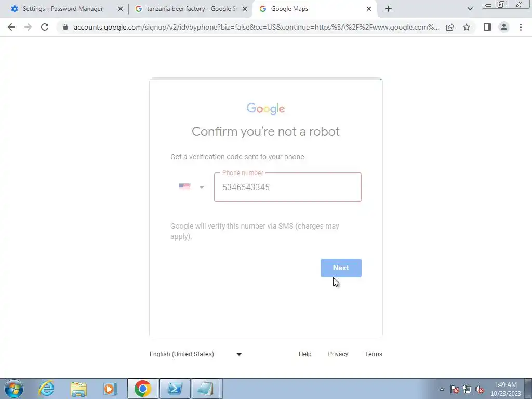Switch to Settings - Password Manager tab
This screenshot has height=399, width=532.
tap(63, 9)
